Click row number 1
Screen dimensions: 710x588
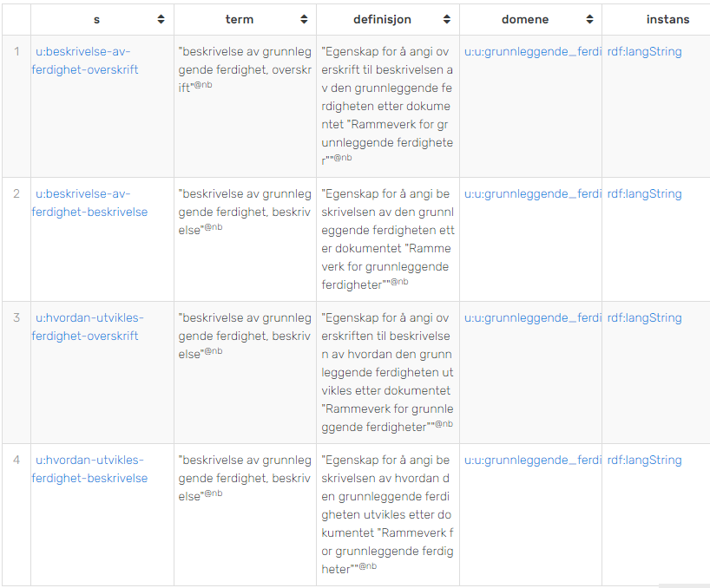click(16, 51)
